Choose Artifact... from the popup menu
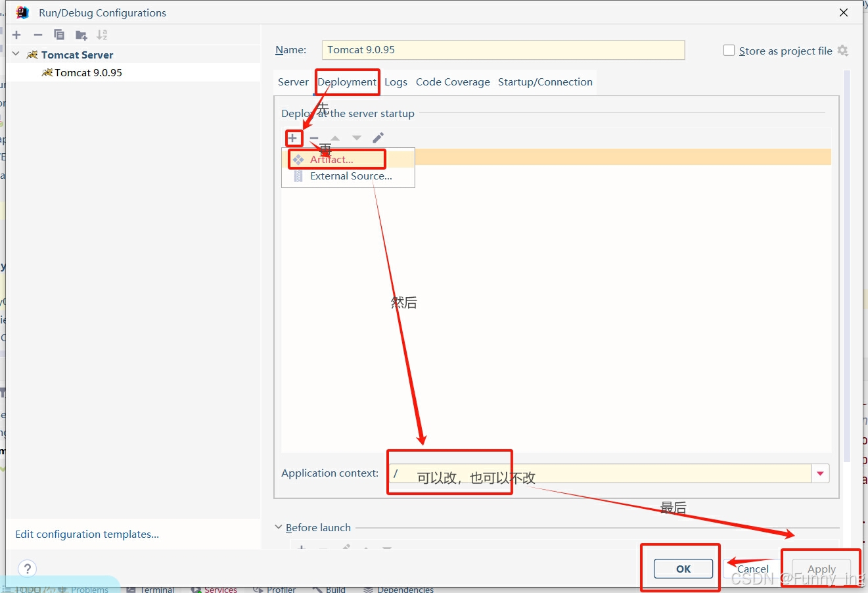Image resolution: width=868 pixels, height=593 pixels. 348,159
